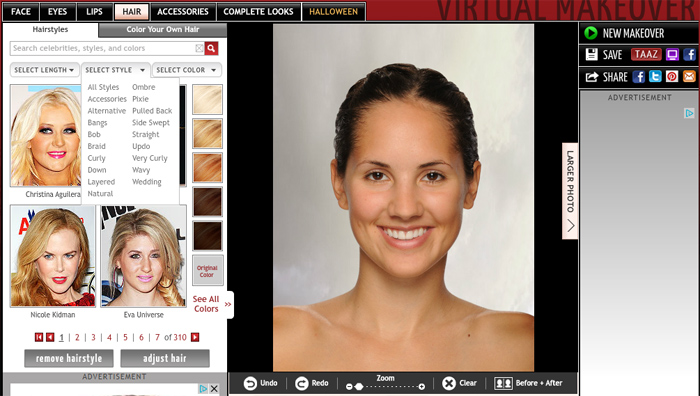Viewport: 700px width, 396px height.
Task: Open the Select Length dropdown
Action: (44, 70)
